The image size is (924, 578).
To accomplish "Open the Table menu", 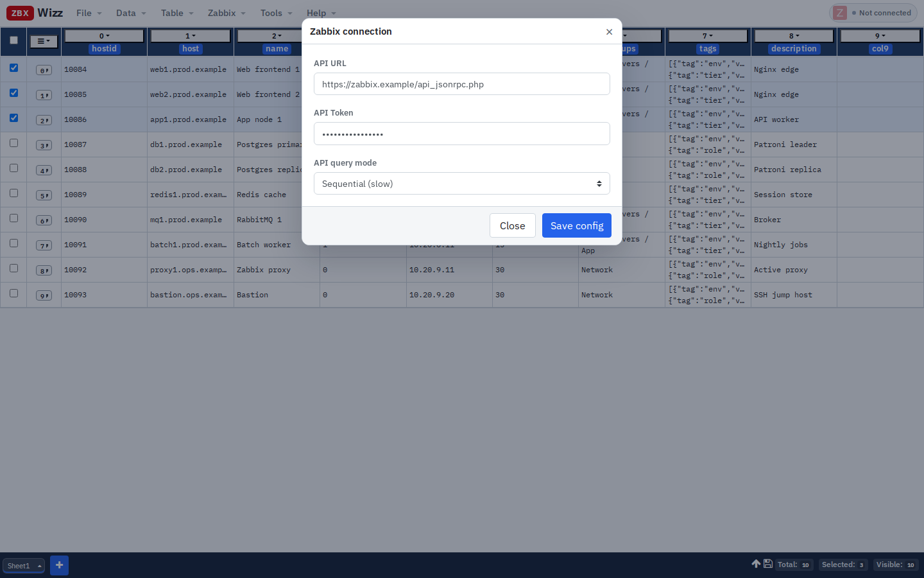I will (x=177, y=13).
